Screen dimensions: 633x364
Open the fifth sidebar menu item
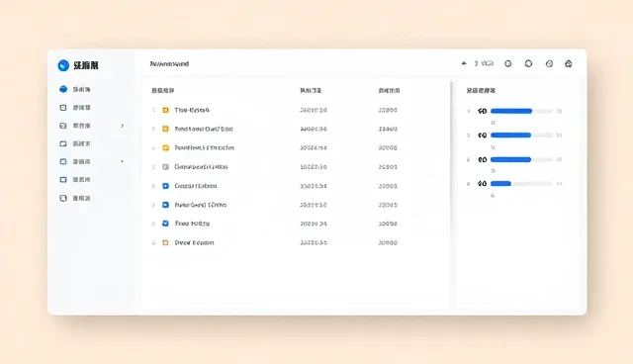75,162
